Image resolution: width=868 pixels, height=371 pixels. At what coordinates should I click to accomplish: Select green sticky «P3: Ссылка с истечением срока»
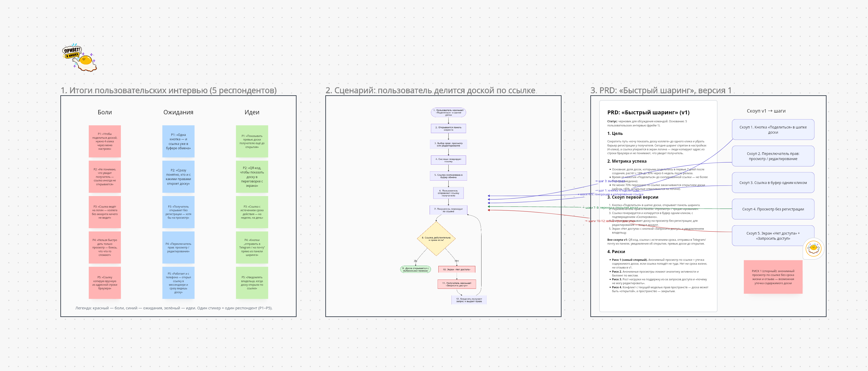252,212
